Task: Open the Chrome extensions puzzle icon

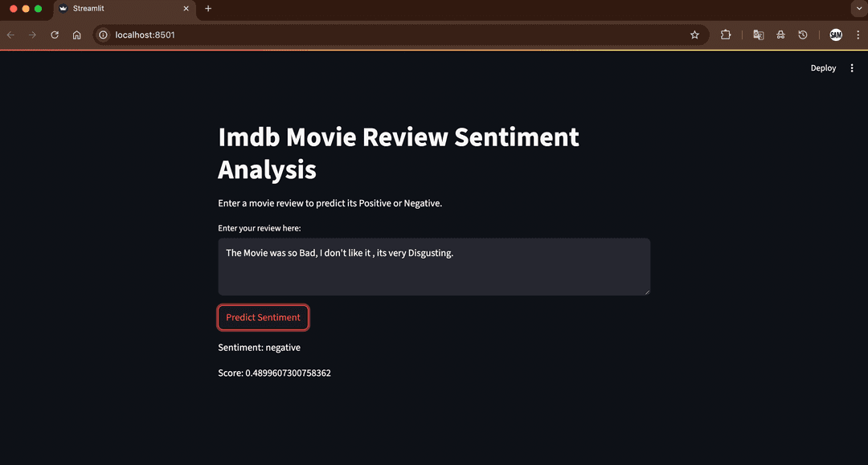Action: pyautogui.click(x=726, y=35)
